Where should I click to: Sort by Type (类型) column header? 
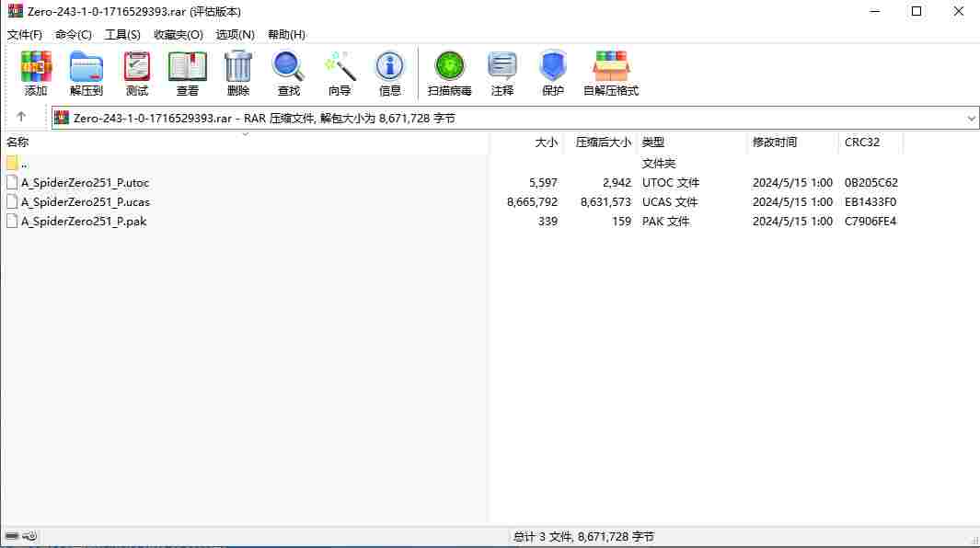[x=653, y=142]
